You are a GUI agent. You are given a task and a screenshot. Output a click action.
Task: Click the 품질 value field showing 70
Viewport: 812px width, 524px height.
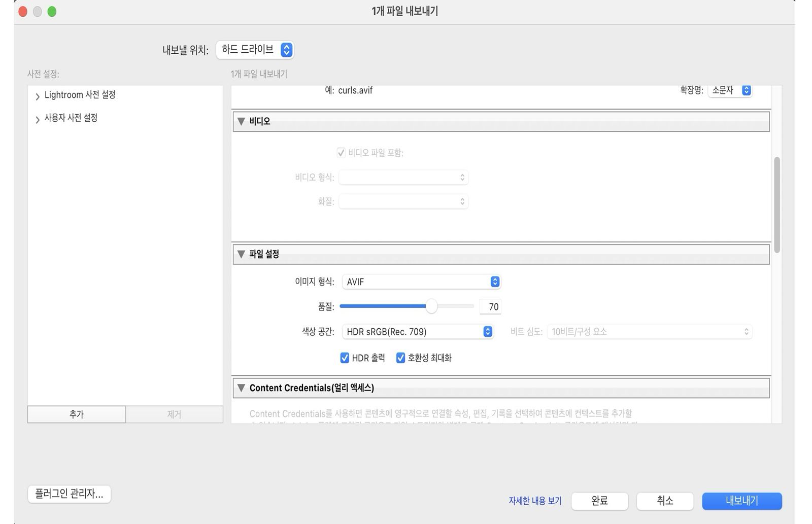490,307
